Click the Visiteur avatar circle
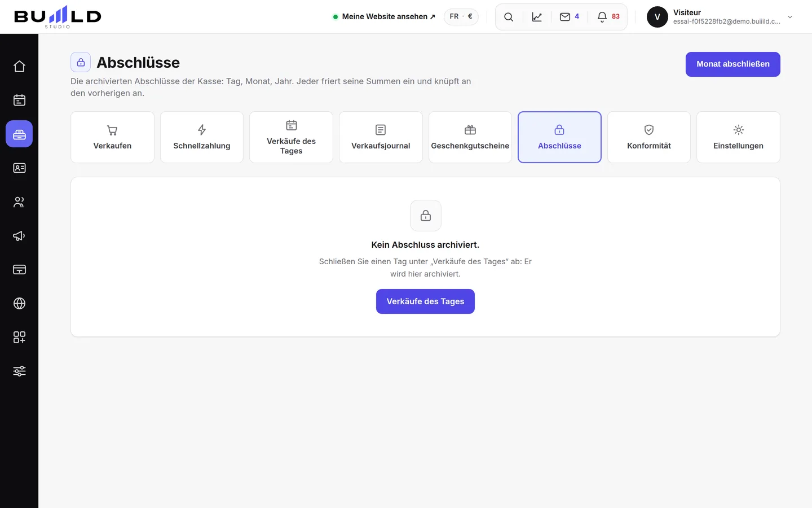 tap(657, 17)
